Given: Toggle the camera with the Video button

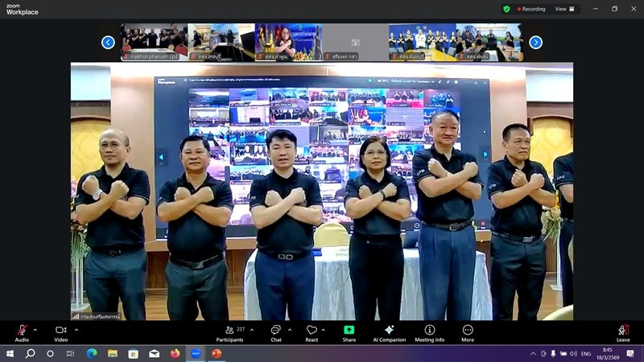Looking at the screenshot, I should 60,331.
